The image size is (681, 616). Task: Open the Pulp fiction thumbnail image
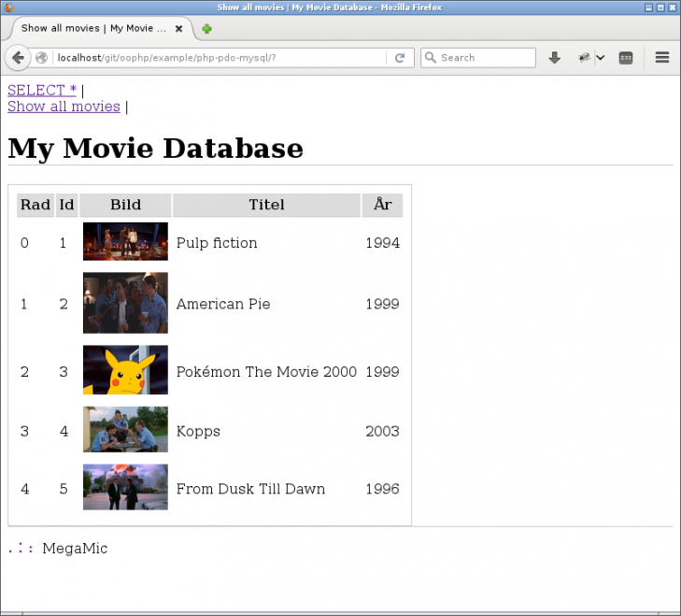125,242
